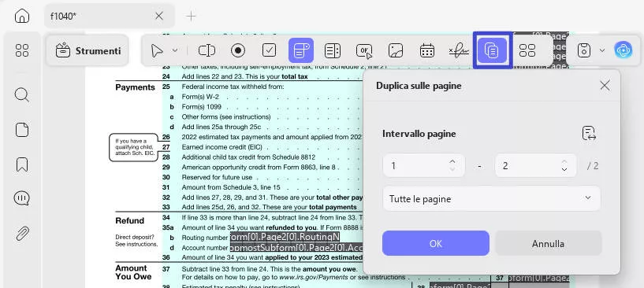Viewport: 644px width, 288px height.
Task: Select the image field tool
Action: coord(396,50)
